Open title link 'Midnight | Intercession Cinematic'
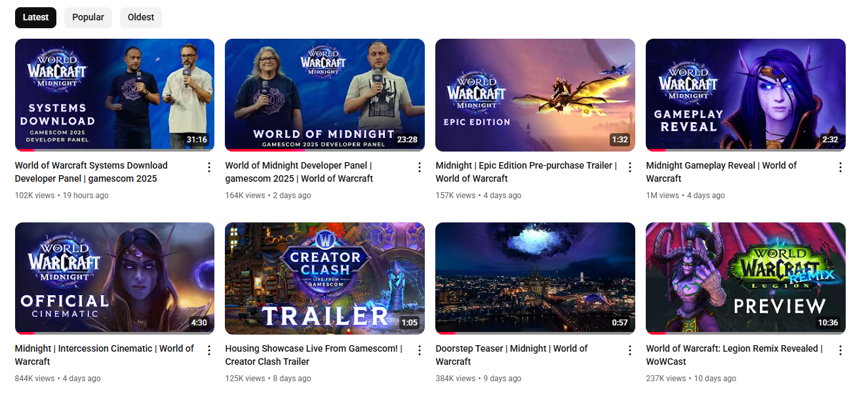The width and height of the screenshot is (868, 393). 104,355
